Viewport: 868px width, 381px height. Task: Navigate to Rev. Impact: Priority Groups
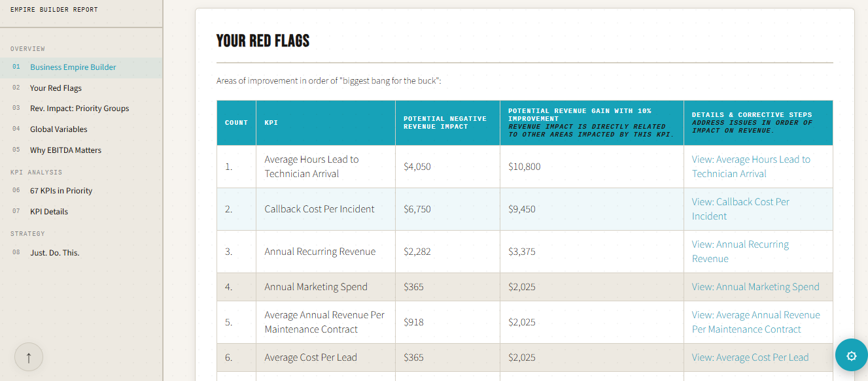tap(79, 108)
